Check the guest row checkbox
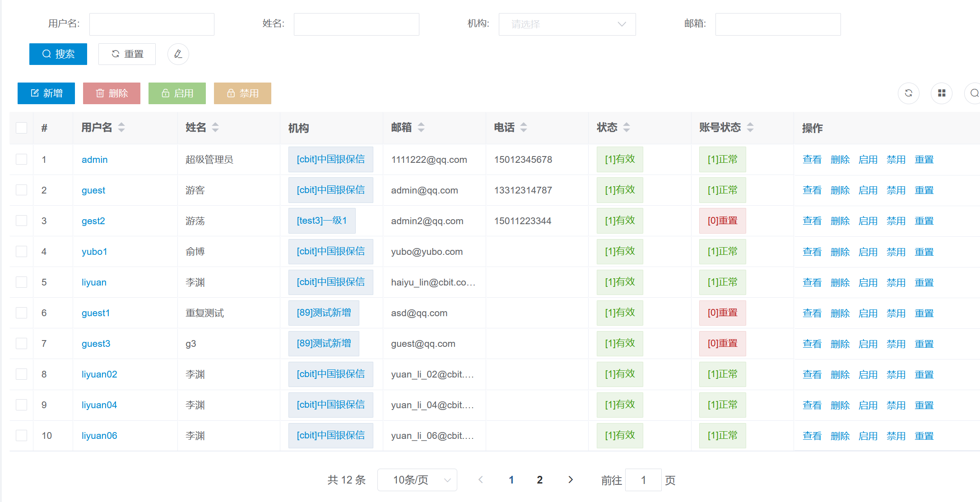 (x=21, y=190)
